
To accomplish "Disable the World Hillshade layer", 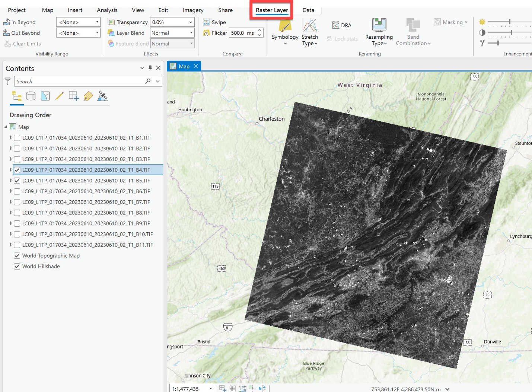I will 17,266.
